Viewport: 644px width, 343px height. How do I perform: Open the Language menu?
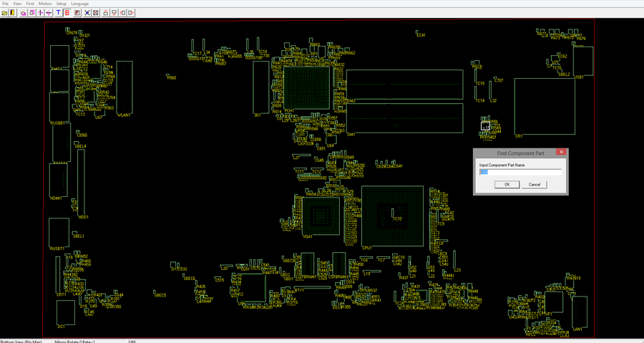[79, 4]
